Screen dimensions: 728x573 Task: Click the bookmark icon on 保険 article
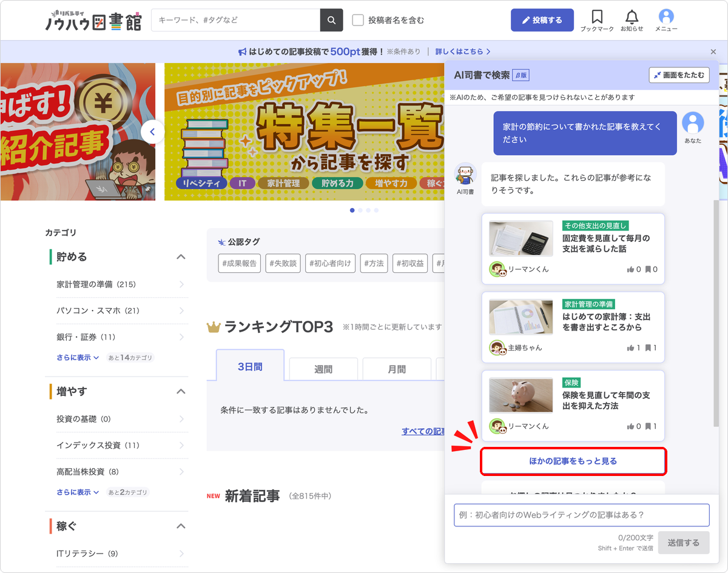coord(648,426)
